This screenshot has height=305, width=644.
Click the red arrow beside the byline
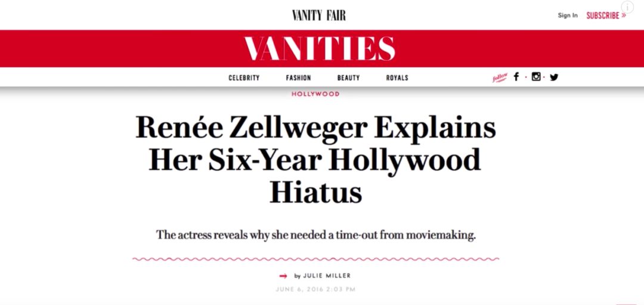click(x=283, y=276)
